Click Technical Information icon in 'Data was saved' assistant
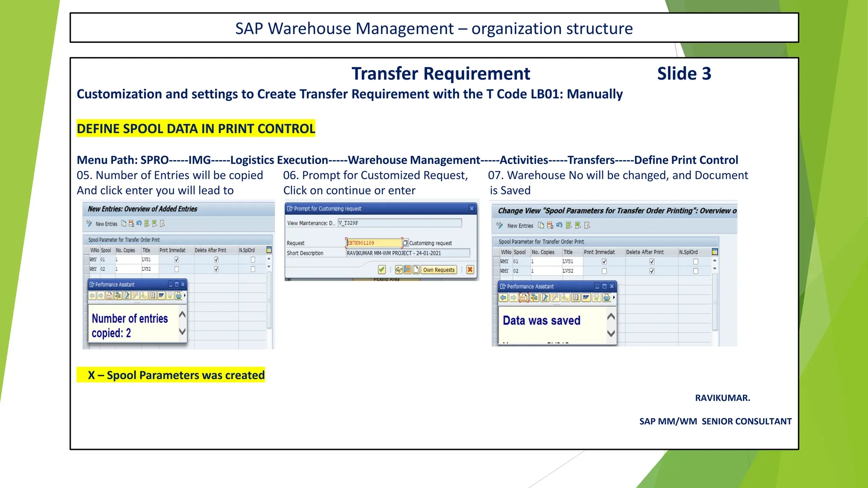868x488 pixels. coord(534,297)
